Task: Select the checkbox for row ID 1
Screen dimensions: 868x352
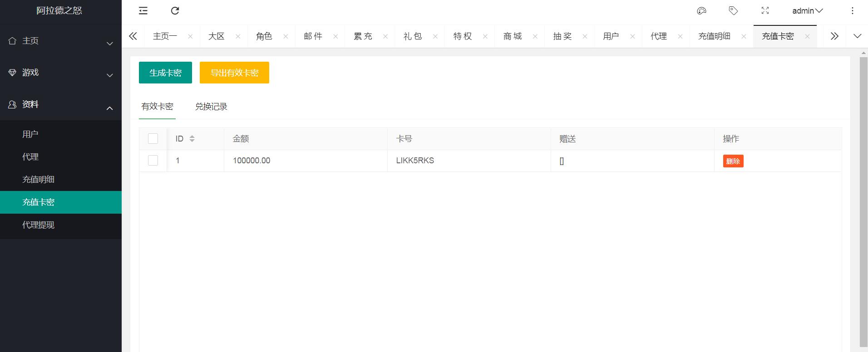Action: 153,161
